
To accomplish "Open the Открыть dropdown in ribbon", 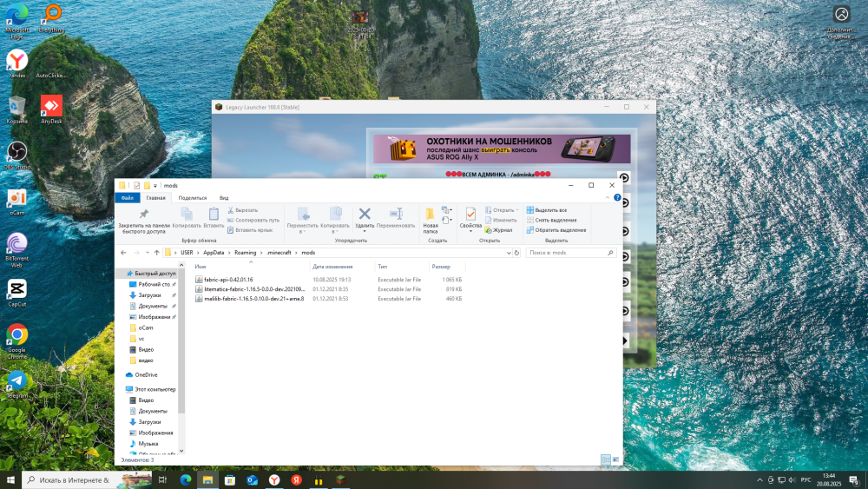I will point(502,210).
